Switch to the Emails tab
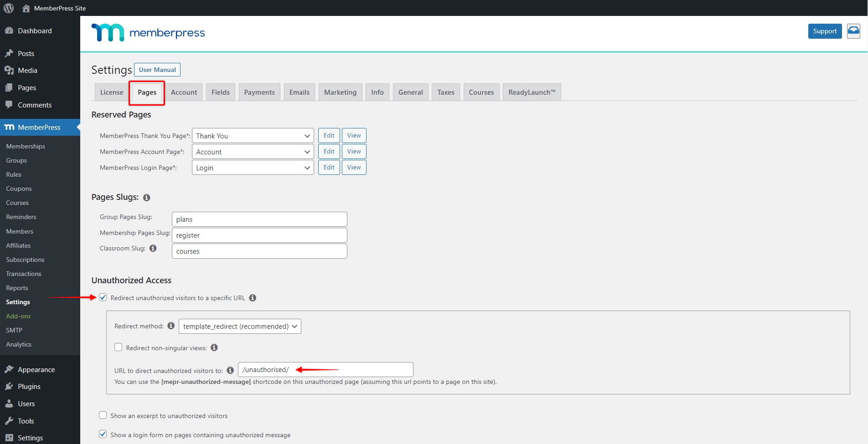The height and width of the screenshot is (444, 868). click(x=300, y=92)
